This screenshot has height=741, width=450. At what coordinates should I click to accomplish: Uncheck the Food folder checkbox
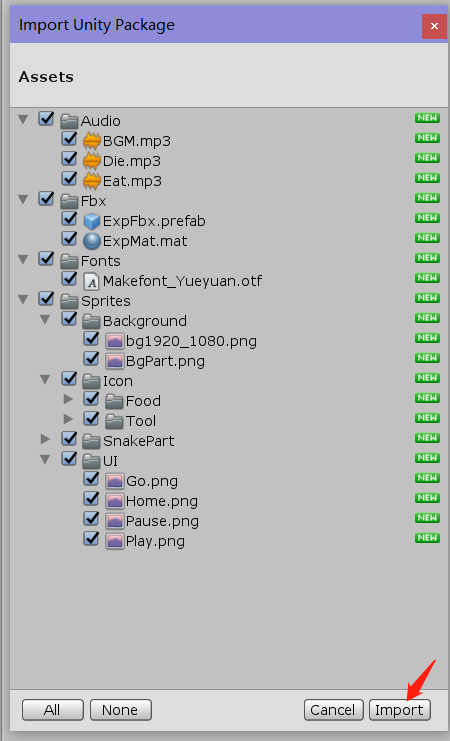click(91, 398)
